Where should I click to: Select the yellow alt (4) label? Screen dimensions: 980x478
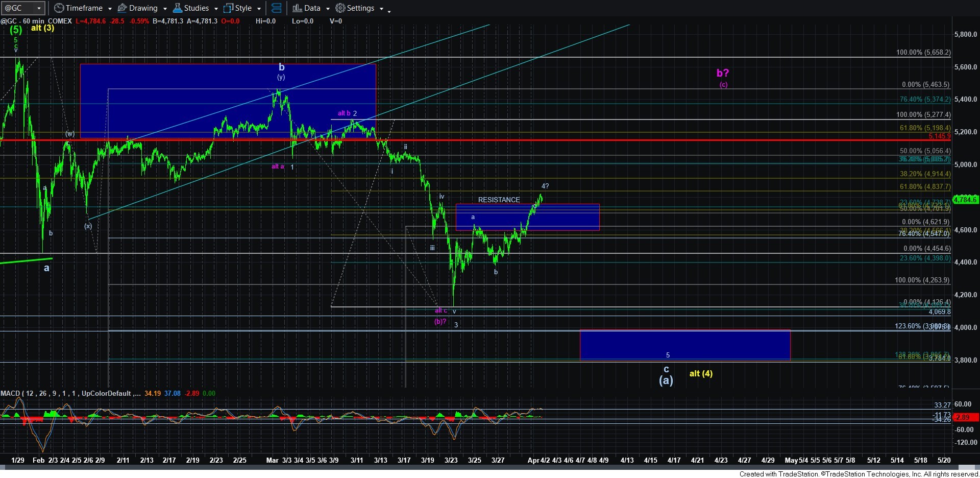point(700,373)
